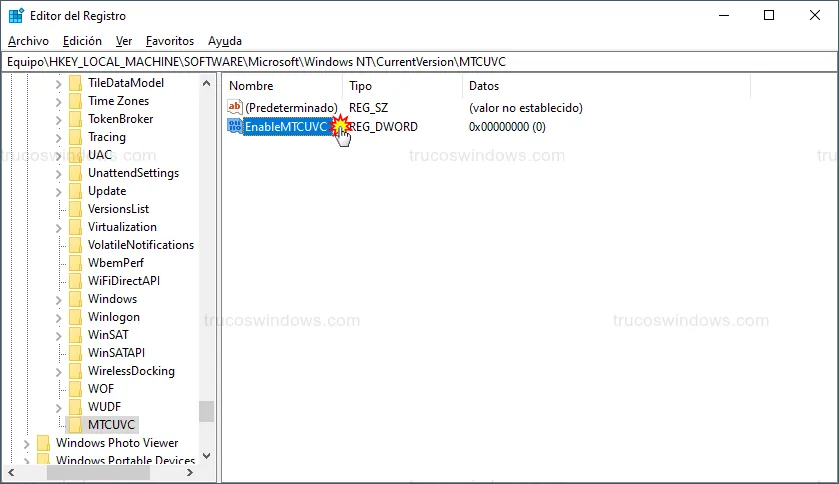Viewport: 839px width, 484px height.
Task: Select the WirelessDocking key
Action: click(x=131, y=371)
